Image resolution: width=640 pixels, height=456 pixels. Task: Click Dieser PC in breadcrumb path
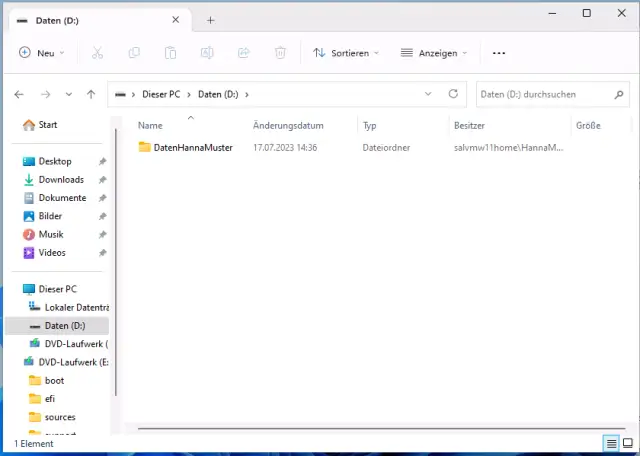coord(160,94)
